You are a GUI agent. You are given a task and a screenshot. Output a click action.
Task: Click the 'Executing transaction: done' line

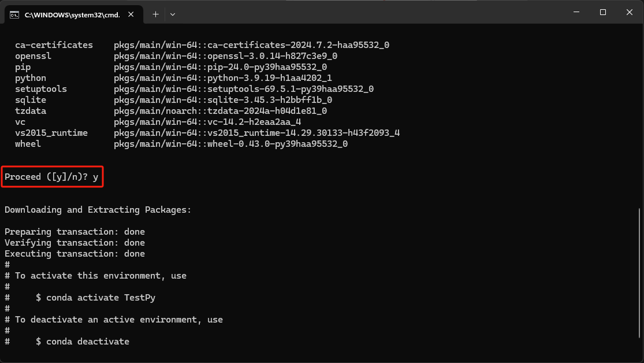point(75,254)
